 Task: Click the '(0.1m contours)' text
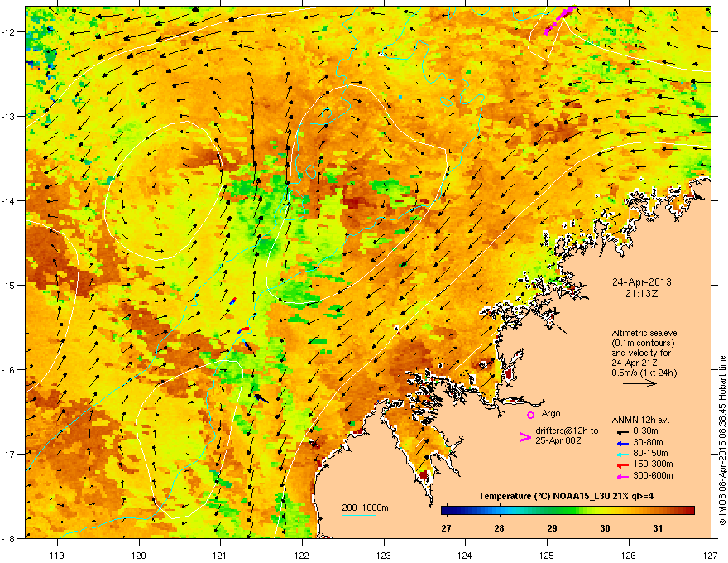coord(643,343)
